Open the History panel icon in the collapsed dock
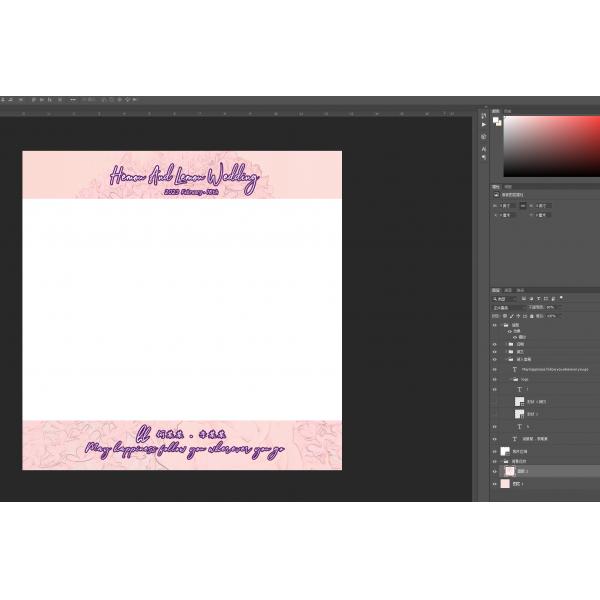The image size is (600, 600). pyautogui.click(x=483, y=113)
